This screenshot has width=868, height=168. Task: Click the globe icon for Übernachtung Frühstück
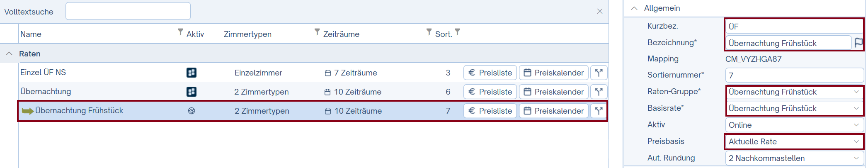click(x=191, y=111)
